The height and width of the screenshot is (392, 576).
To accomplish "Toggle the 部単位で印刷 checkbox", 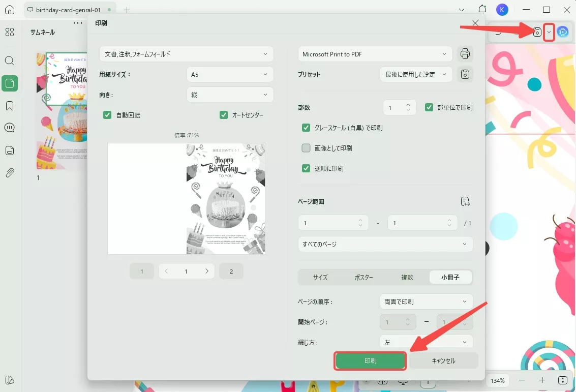I will (429, 107).
